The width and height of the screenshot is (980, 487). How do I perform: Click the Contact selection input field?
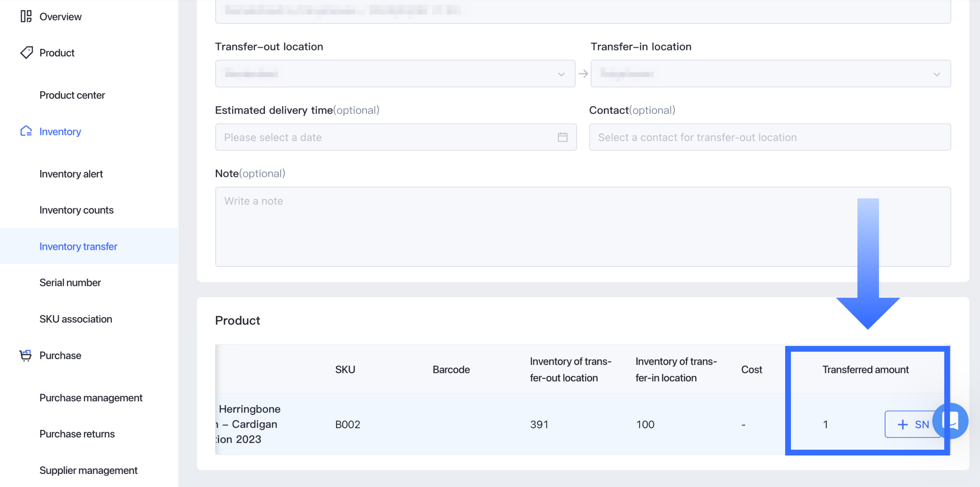tap(770, 137)
